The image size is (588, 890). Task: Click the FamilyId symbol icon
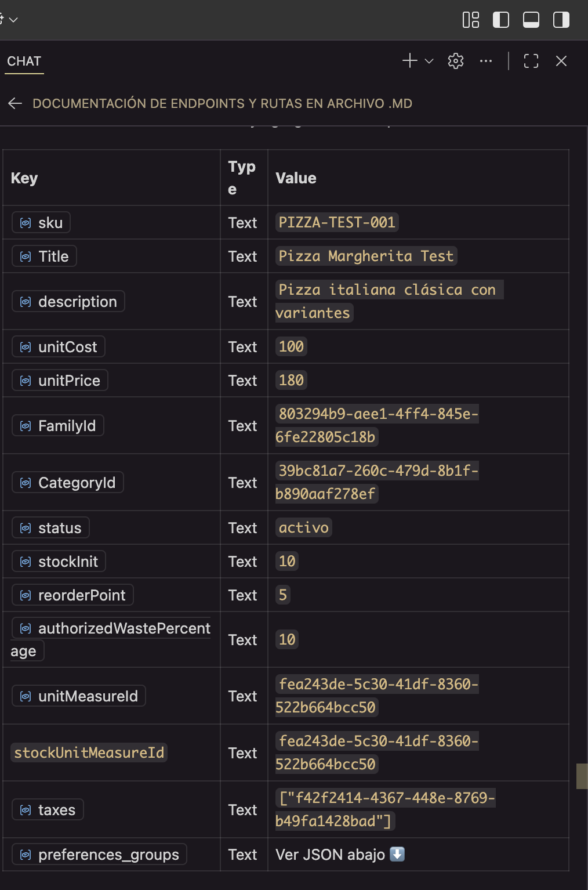click(26, 426)
